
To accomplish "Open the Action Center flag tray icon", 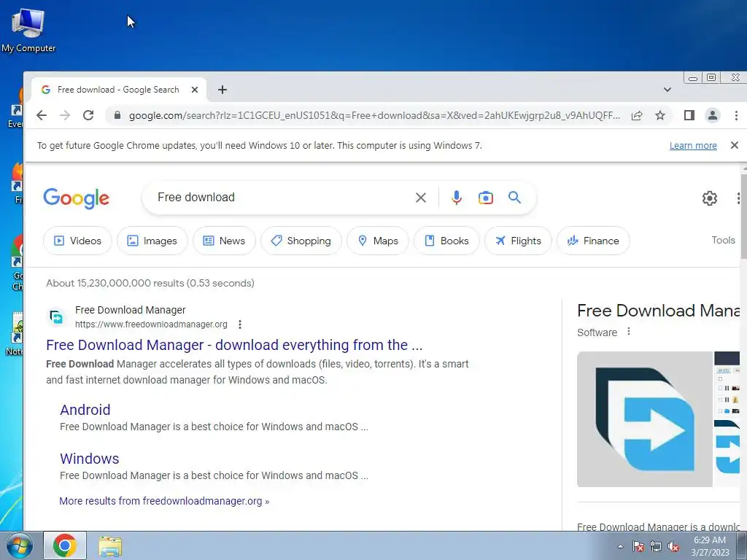I will click(x=638, y=546).
